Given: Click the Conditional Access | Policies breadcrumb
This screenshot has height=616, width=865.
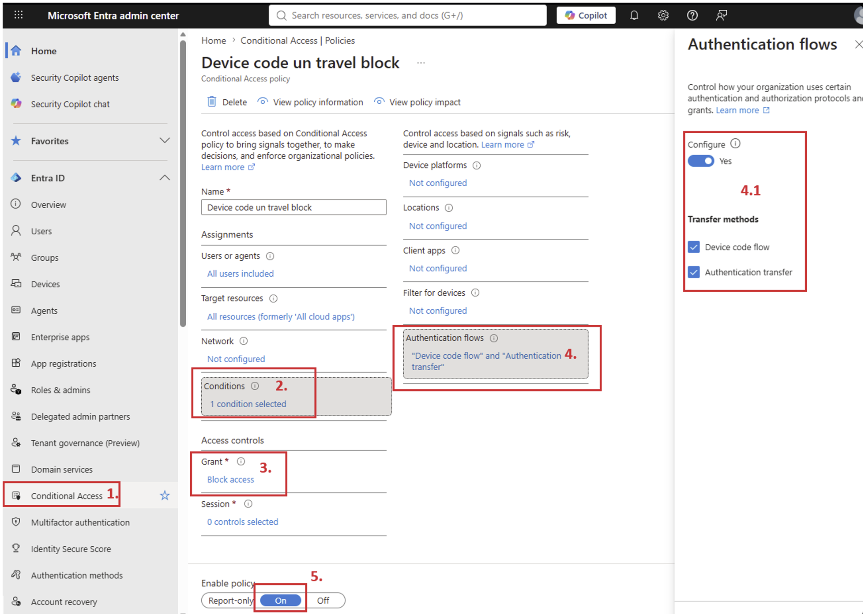Looking at the screenshot, I should coord(297,41).
